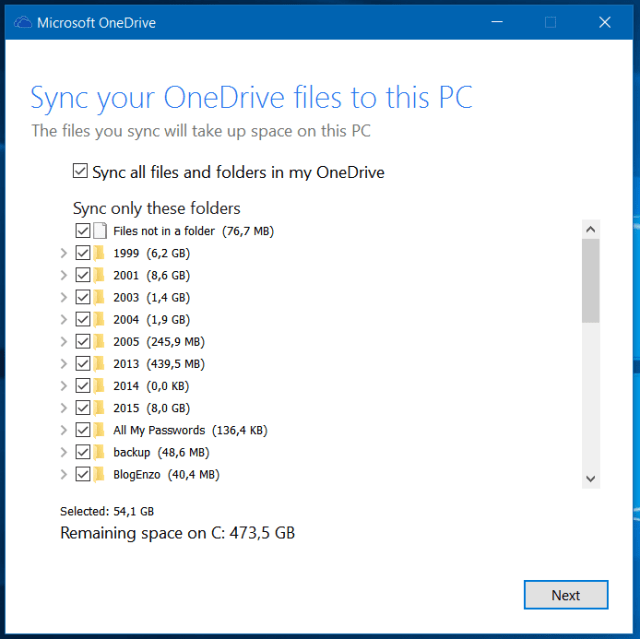
Task: Click the folder icon of the 2014 folder
Action: tap(99, 386)
